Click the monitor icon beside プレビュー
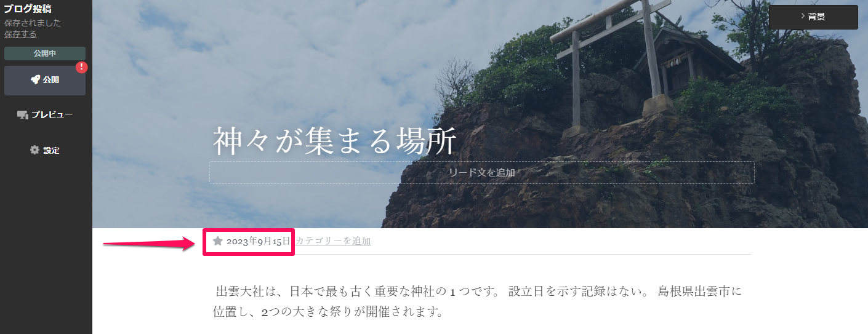 [23, 115]
